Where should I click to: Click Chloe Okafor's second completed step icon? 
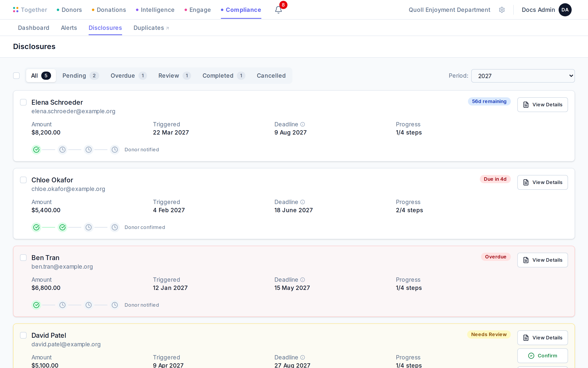click(x=62, y=227)
